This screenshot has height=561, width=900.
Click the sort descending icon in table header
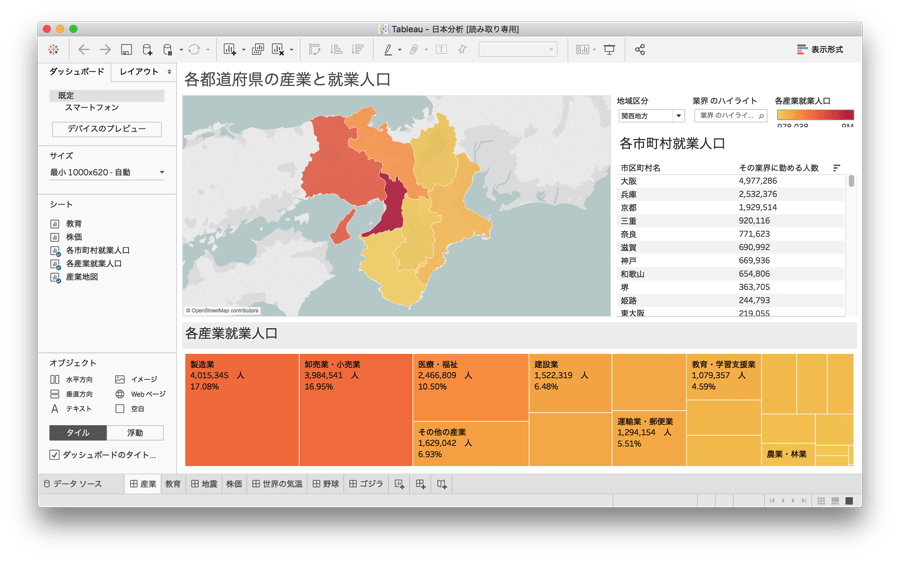coord(836,168)
